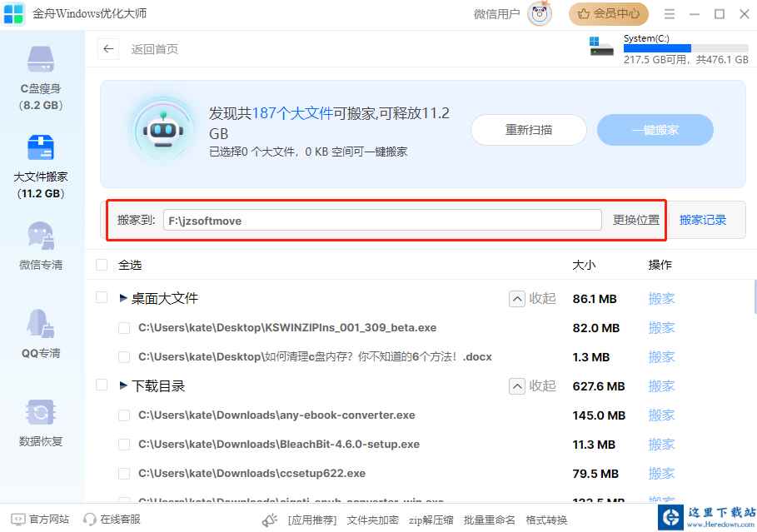Click the [应用推荐] label
Viewport: 757px width, 532px height.
[x=311, y=520]
